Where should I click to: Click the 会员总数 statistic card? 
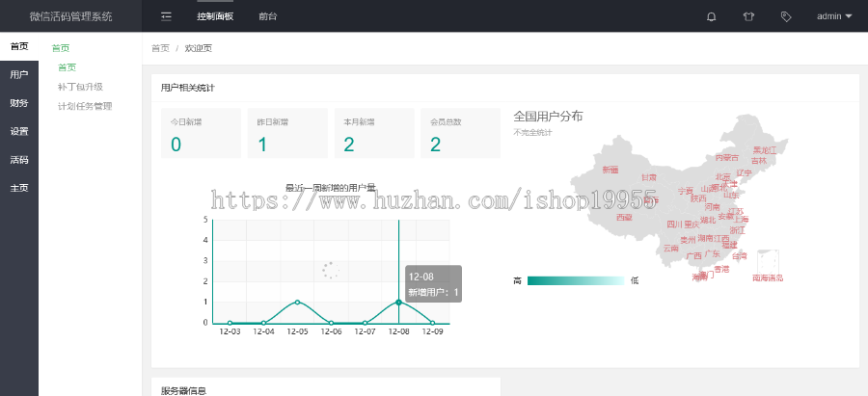(461, 133)
